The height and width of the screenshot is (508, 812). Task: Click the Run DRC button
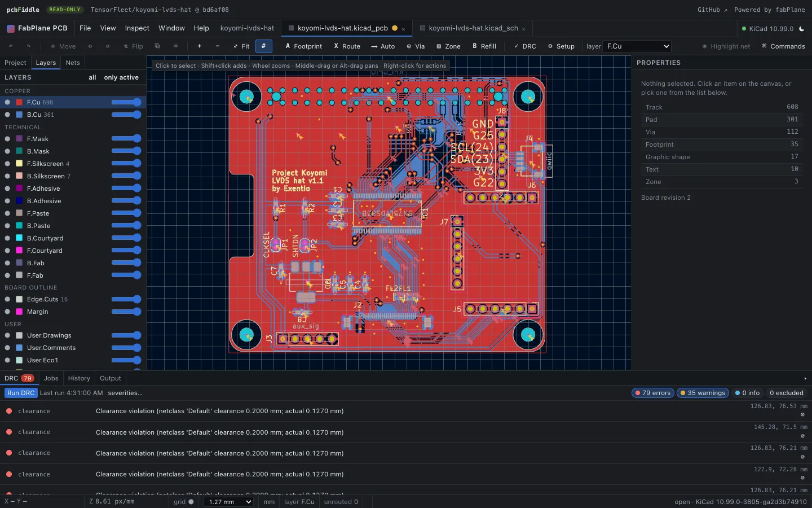(x=21, y=393)
